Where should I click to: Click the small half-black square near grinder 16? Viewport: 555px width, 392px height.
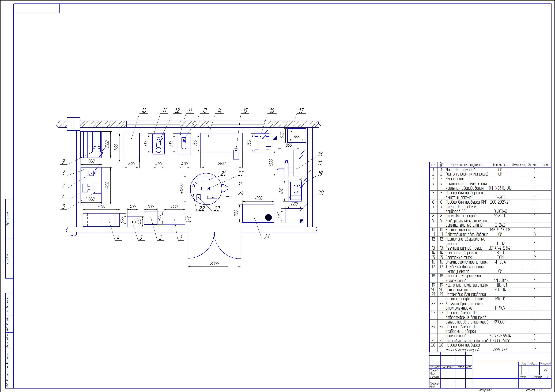tap(275, 138)
